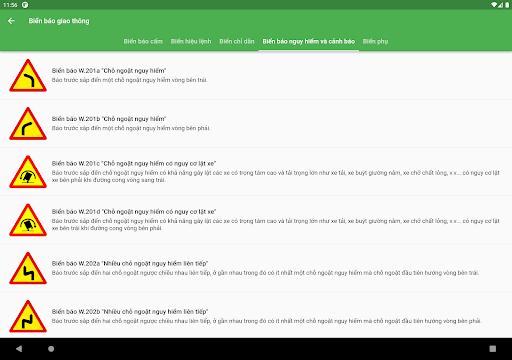
Task: Tap the Wi-Fi signal icon in status bar
Action: (494, 5)
